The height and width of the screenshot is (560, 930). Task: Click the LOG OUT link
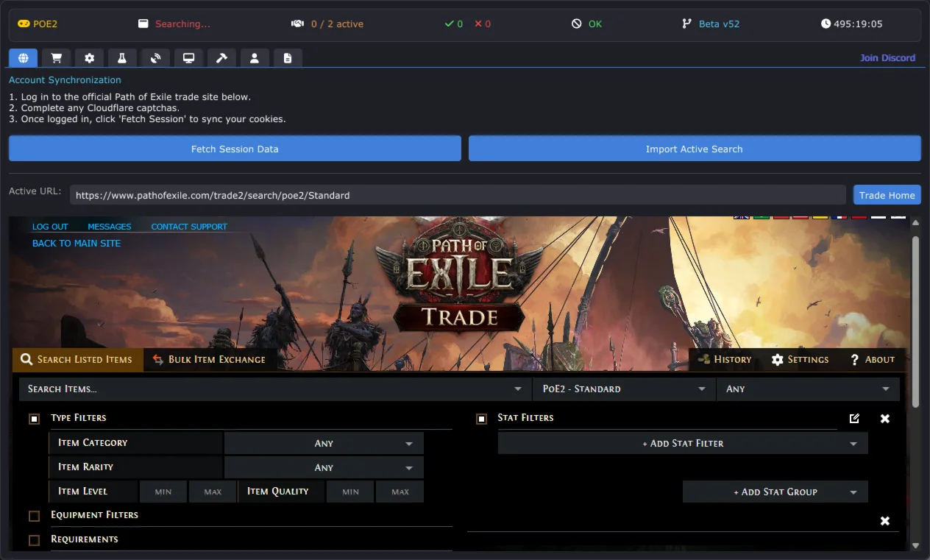[x=50, y=227]
